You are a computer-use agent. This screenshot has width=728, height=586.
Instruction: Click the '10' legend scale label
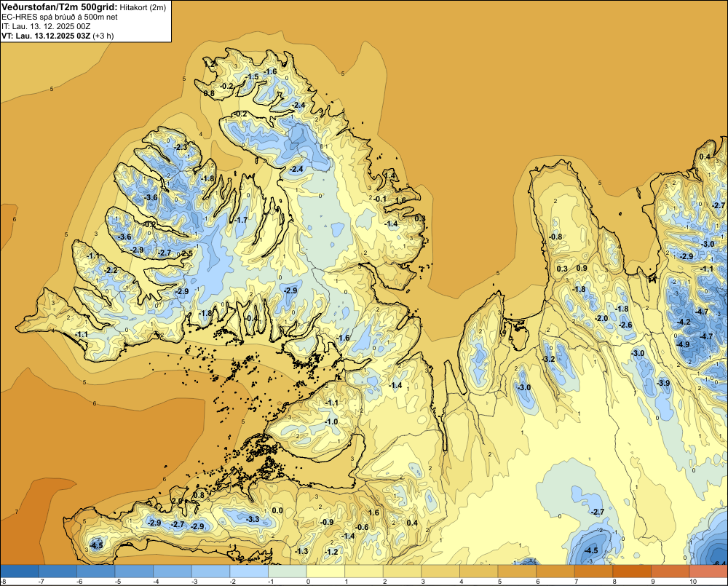coord(693,582)
